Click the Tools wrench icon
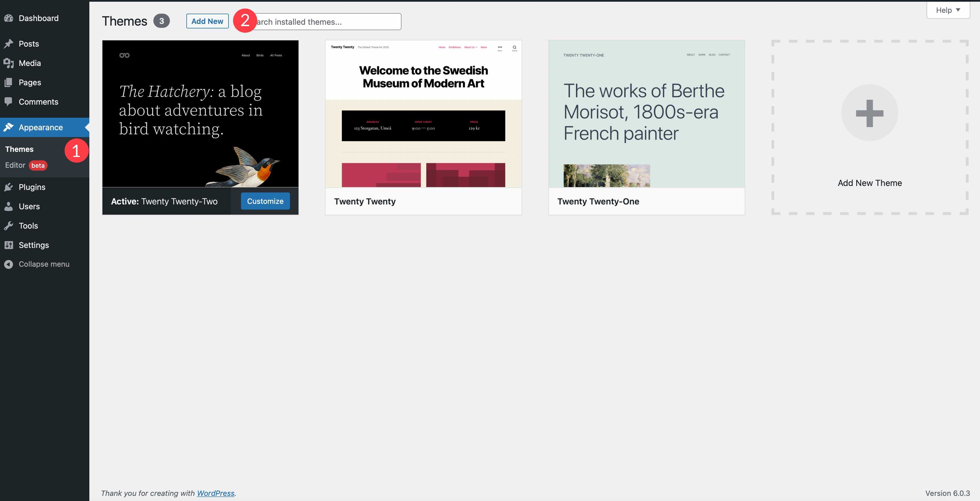Screen dimensions: 980x501 (x=9, y=226)
